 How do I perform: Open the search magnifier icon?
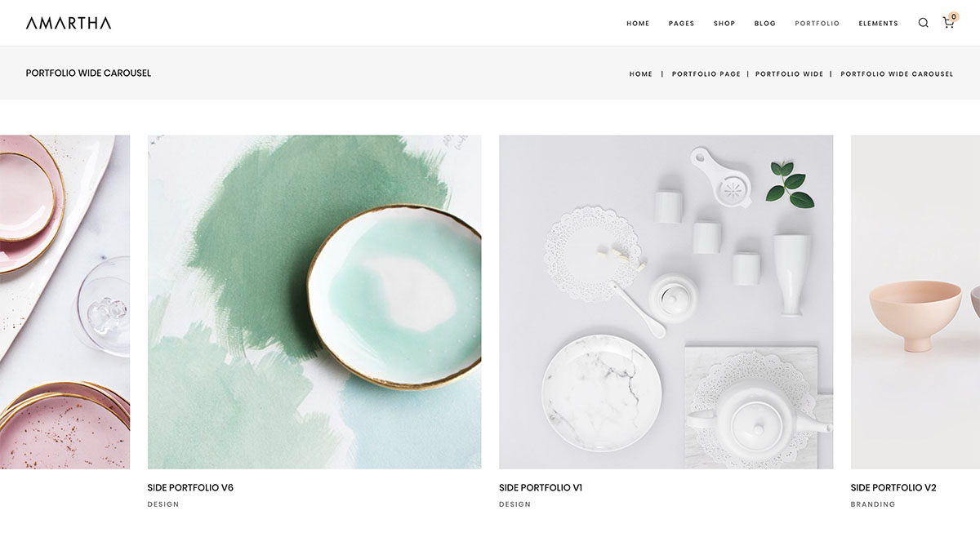pos(923,23)
